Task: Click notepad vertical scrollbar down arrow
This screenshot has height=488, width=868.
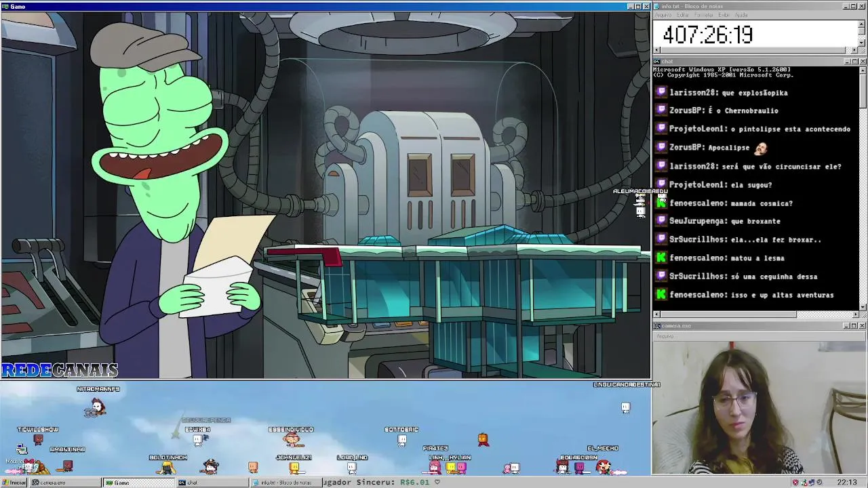Action: pos(862,43)
